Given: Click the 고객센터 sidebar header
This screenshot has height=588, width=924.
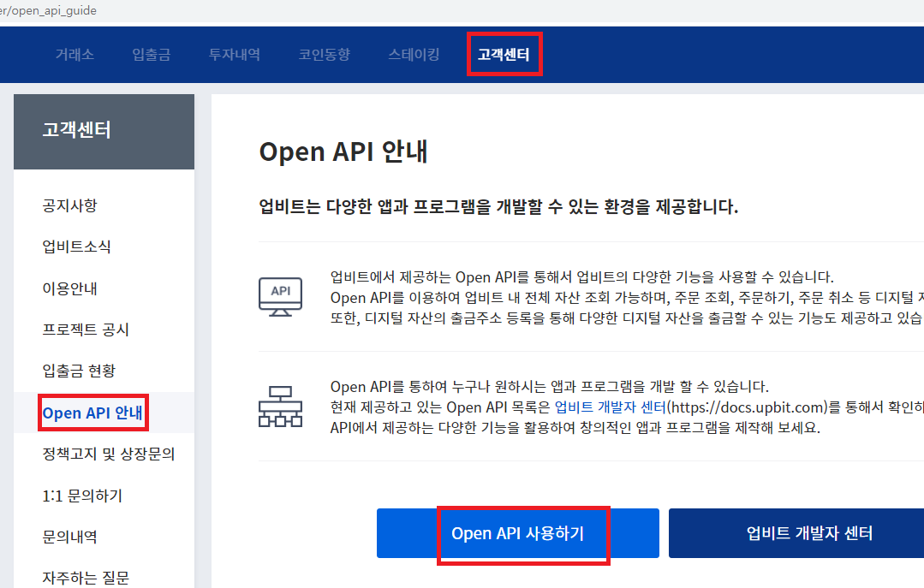Looking at the screenshot, I should pos(104,132).
